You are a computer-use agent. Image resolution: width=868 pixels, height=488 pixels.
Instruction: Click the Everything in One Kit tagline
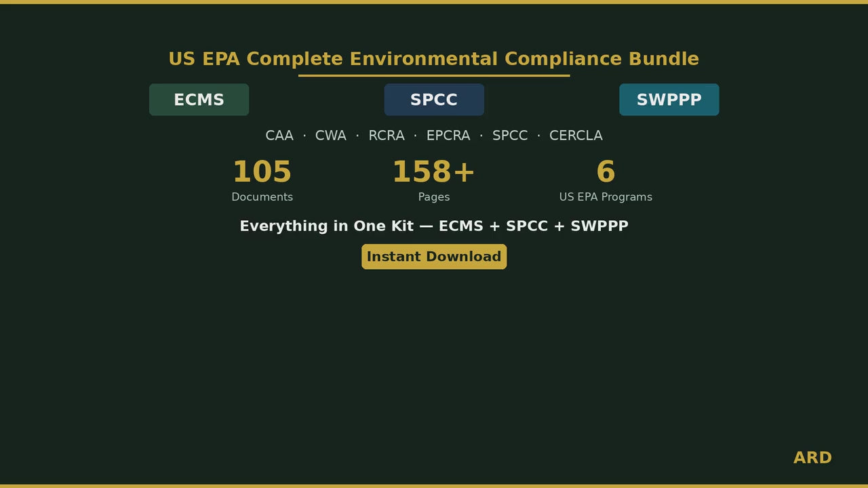coord(434,226)
